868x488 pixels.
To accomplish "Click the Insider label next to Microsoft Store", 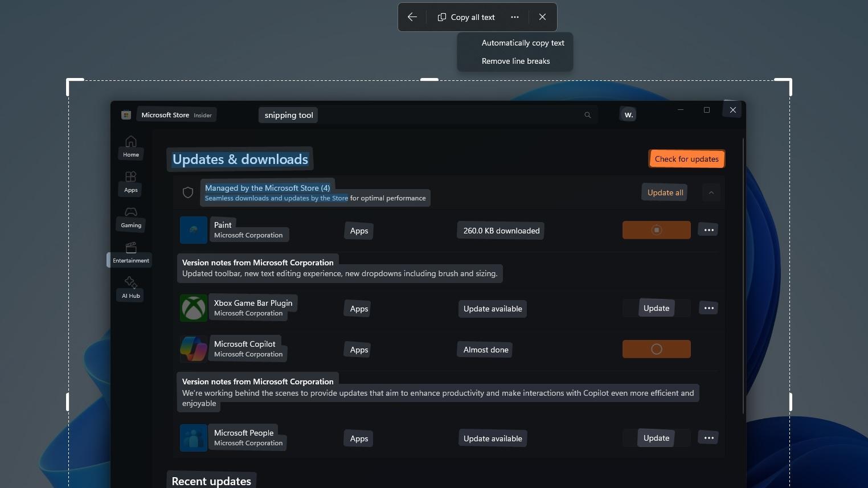I will [x=202, y=115].
